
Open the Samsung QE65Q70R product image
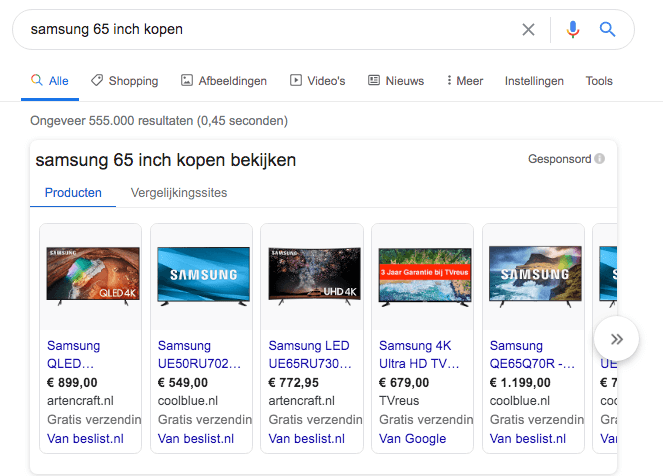(535, 276)
